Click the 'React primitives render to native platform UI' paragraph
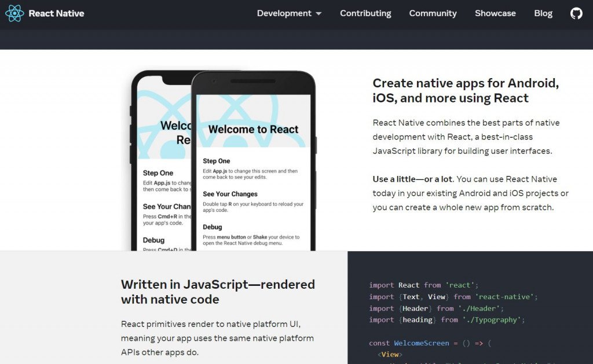 (218, 338)
